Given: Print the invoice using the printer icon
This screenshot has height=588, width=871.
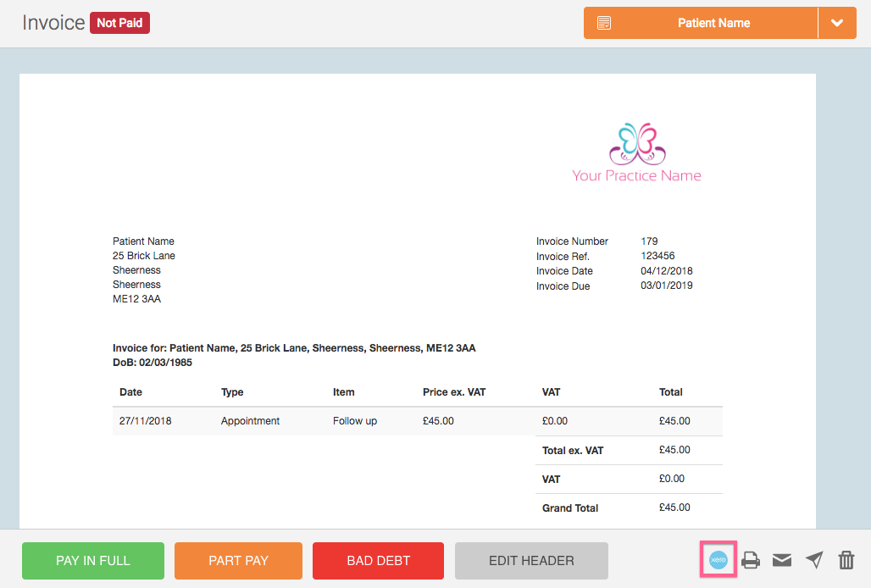Looking at the screenshot, I should coord(751,560).
